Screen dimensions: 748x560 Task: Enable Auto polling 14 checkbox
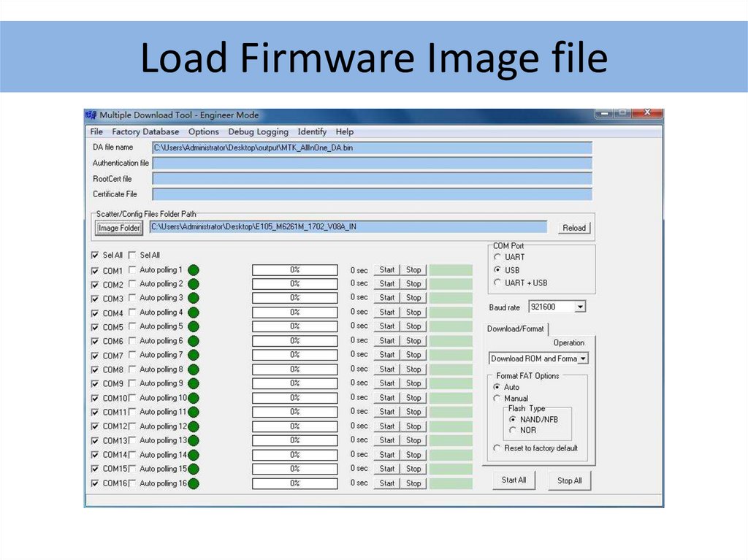132,455
